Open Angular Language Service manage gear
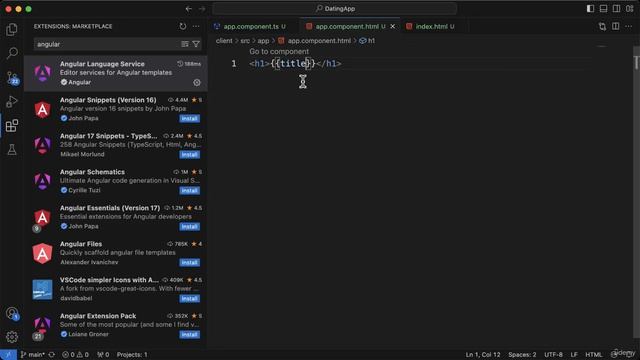 tap(197, 82)
